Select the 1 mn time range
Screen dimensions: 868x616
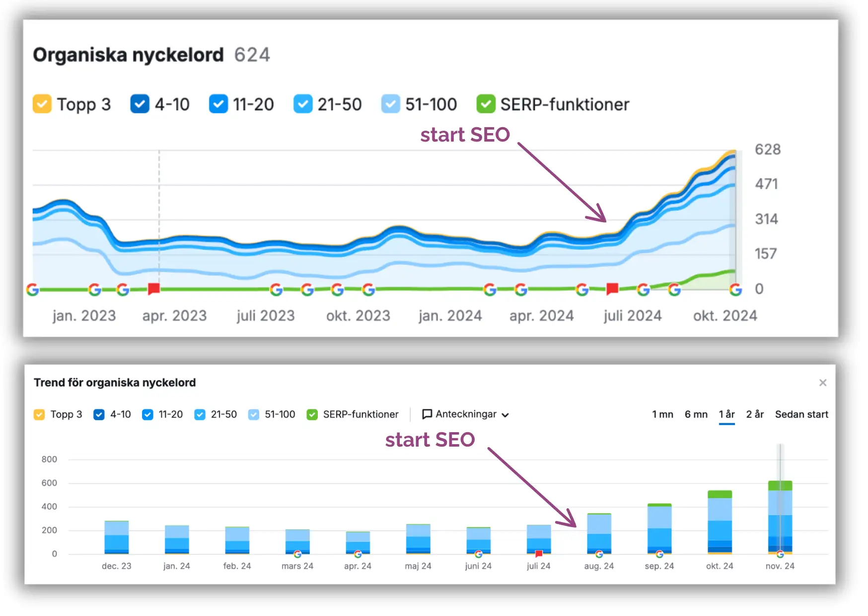click(662, 414)
